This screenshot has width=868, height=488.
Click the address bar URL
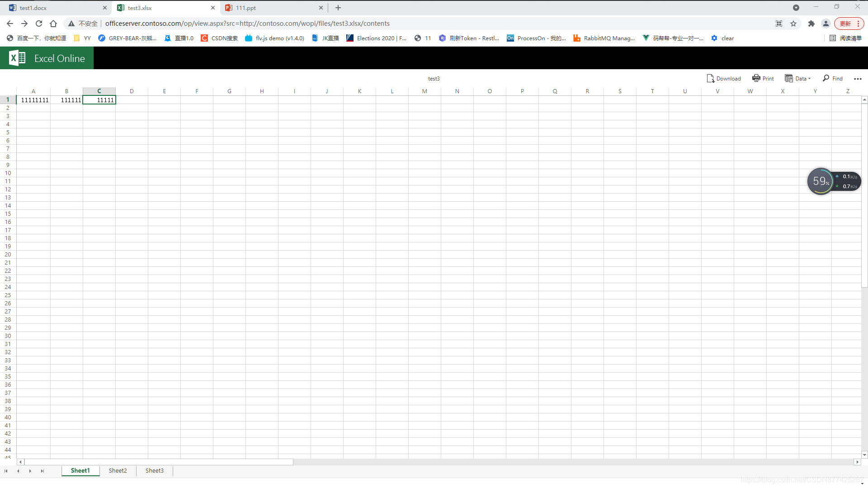point(247,24)
